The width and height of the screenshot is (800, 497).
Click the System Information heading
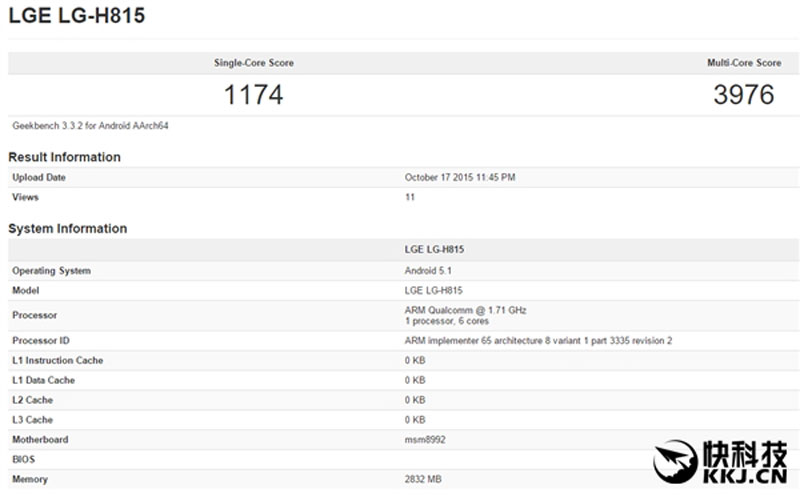pos(67,229)
